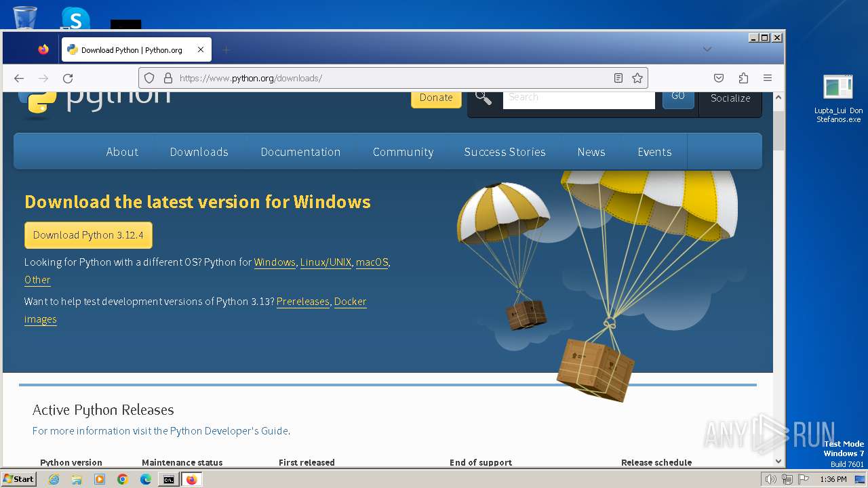The width and height of the screenshot is (868, 488).
Task: Expand the list all tabs chevron
Action: point(707,49)
